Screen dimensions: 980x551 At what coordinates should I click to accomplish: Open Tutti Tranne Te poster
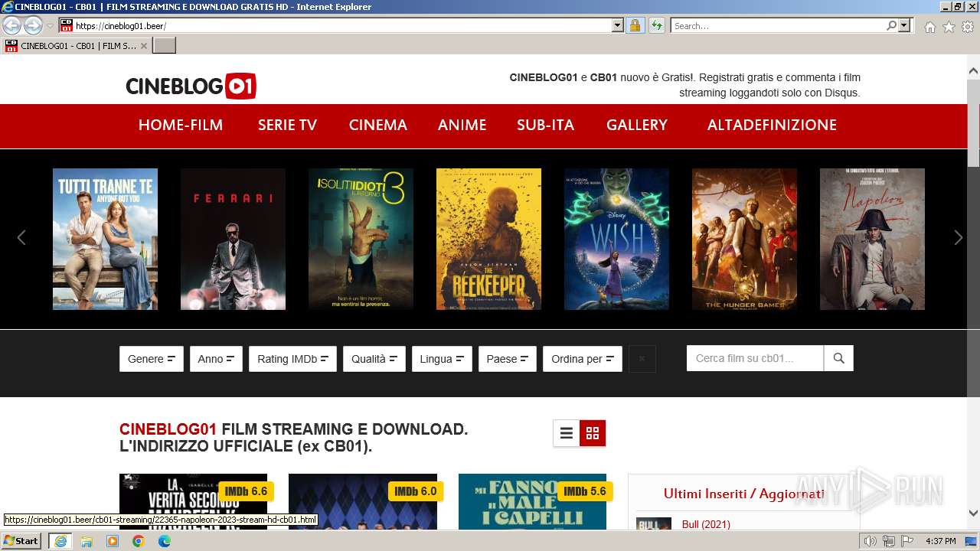(105, 239)
